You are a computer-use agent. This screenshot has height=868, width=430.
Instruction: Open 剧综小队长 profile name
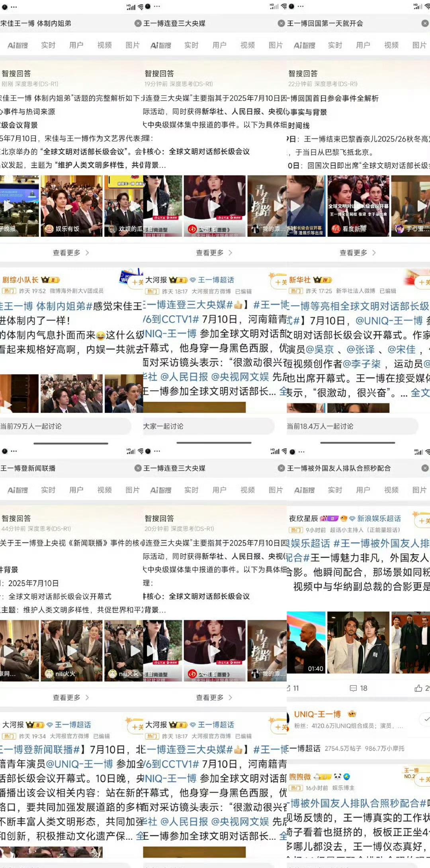20,280
